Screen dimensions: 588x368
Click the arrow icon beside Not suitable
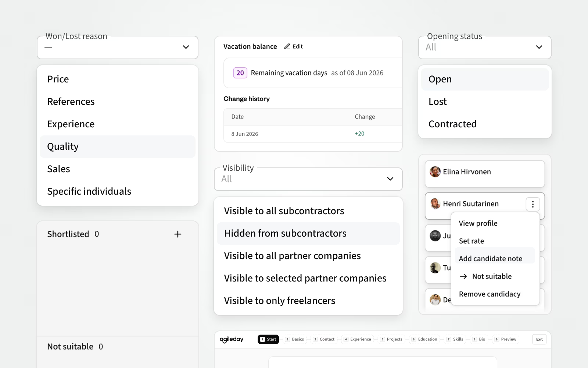click(463, 276)
